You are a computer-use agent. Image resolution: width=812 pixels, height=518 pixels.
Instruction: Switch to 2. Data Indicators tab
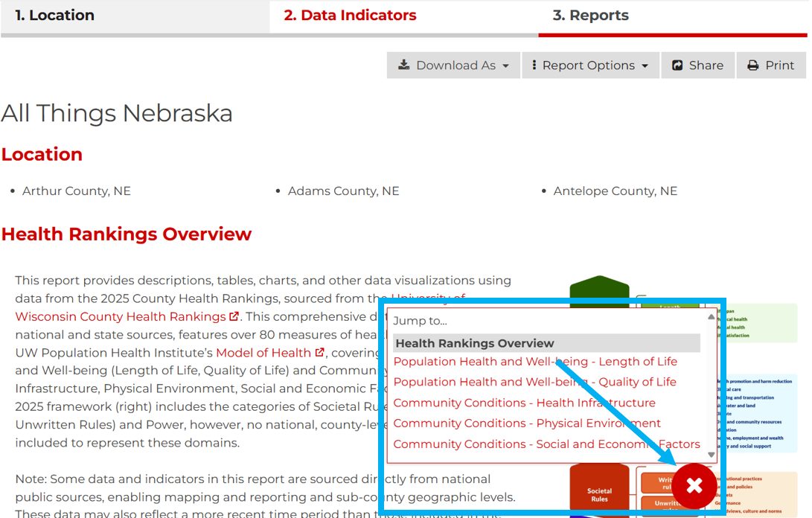[403, 16]
